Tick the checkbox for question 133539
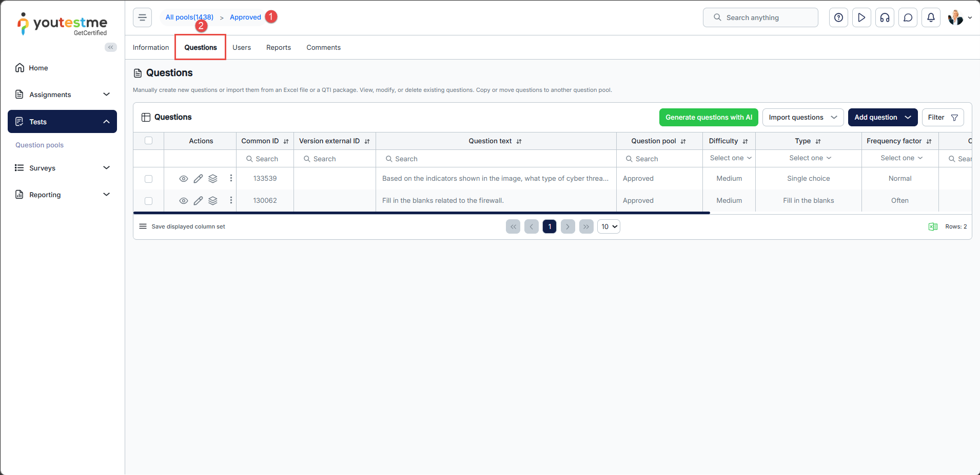This screenshot has width=980, height=475. (149, 179)
